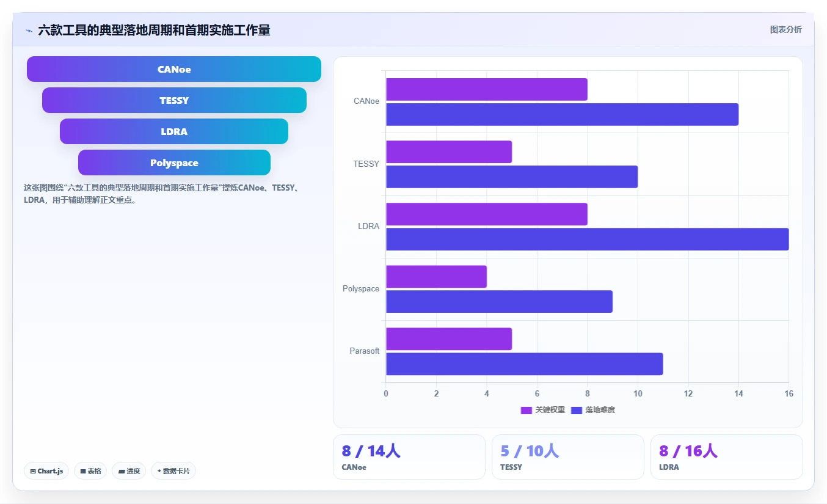Select the LDRA funnel bar

click(174, 131)
